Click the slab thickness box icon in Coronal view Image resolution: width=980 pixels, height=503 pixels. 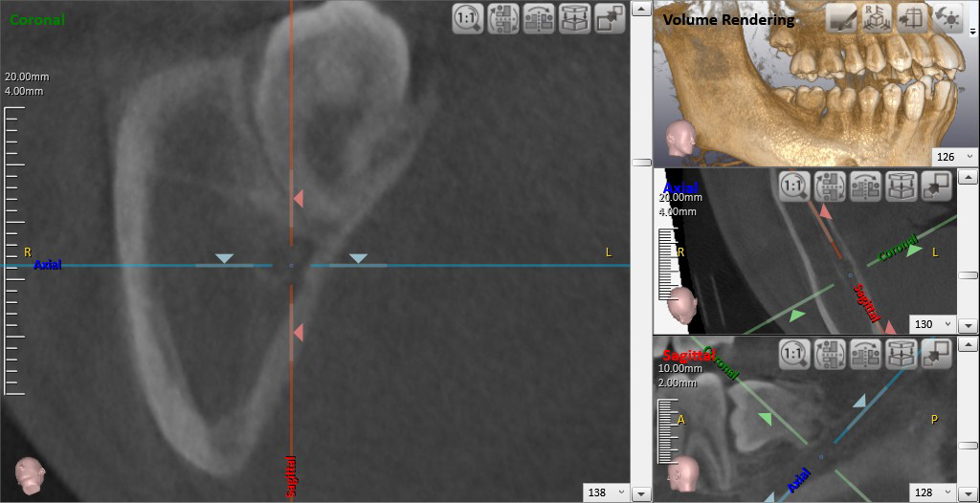[x=574, y=19]
